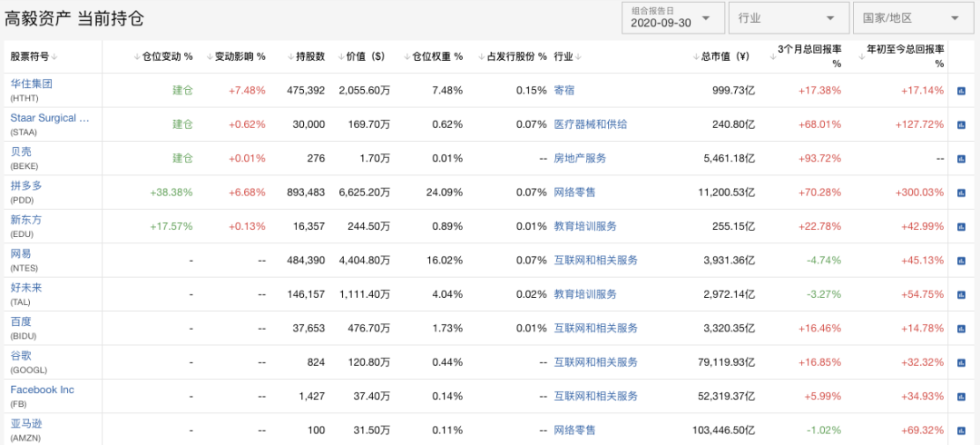Sort by 行业 column header

click(x=567, y=56)
